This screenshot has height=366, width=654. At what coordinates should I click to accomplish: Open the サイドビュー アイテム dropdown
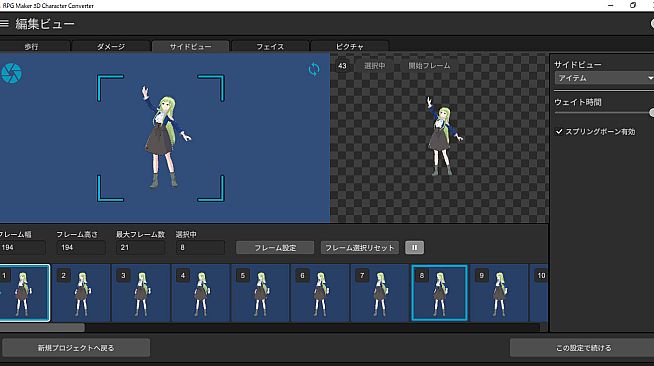click(604, 78)
